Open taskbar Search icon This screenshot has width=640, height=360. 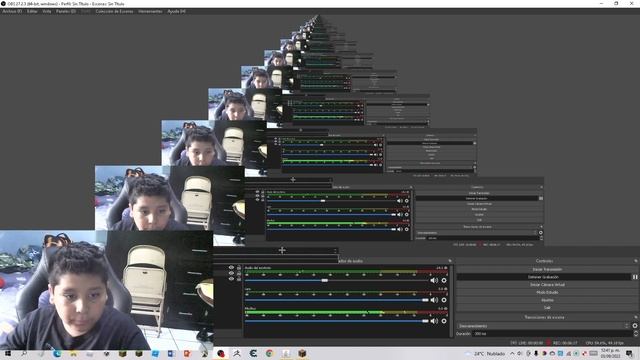tap(24, 353)
